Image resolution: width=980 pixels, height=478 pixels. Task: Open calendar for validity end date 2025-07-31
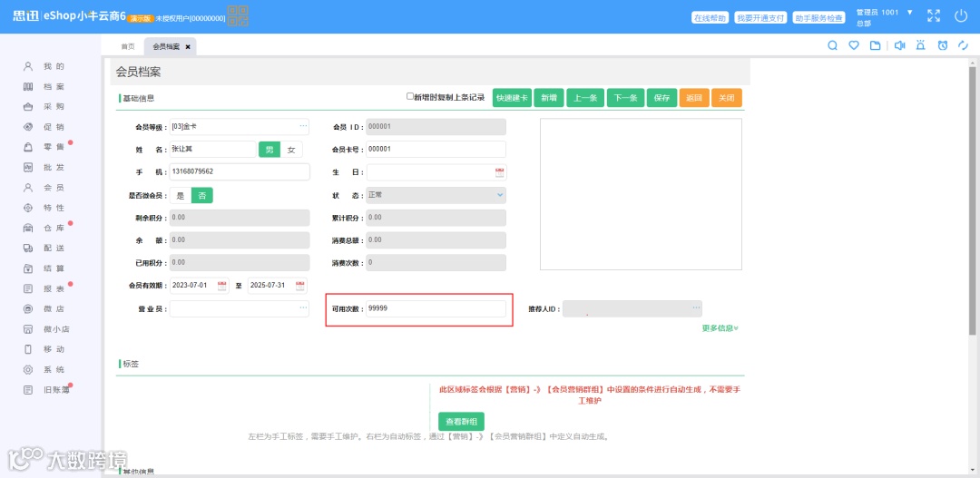coord(300,286)
